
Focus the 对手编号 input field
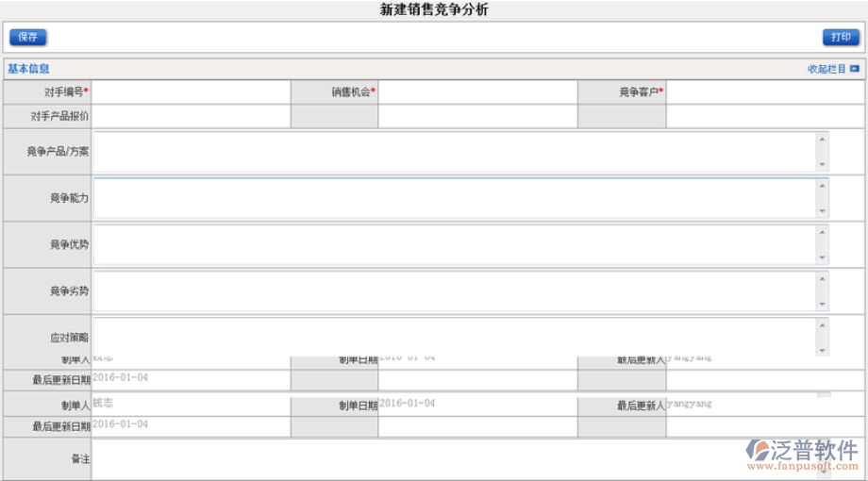tap(192, 92)
